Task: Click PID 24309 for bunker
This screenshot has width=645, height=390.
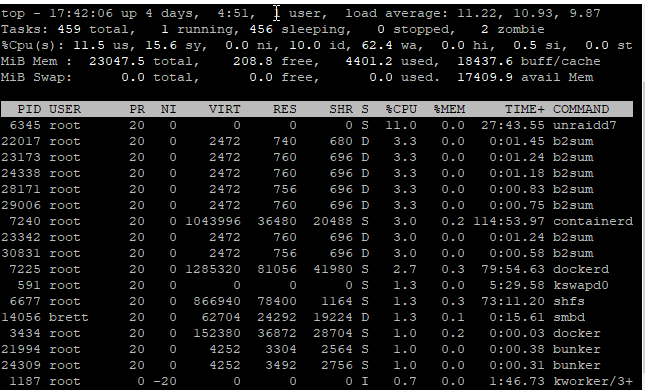Action: tap(21, 366)
